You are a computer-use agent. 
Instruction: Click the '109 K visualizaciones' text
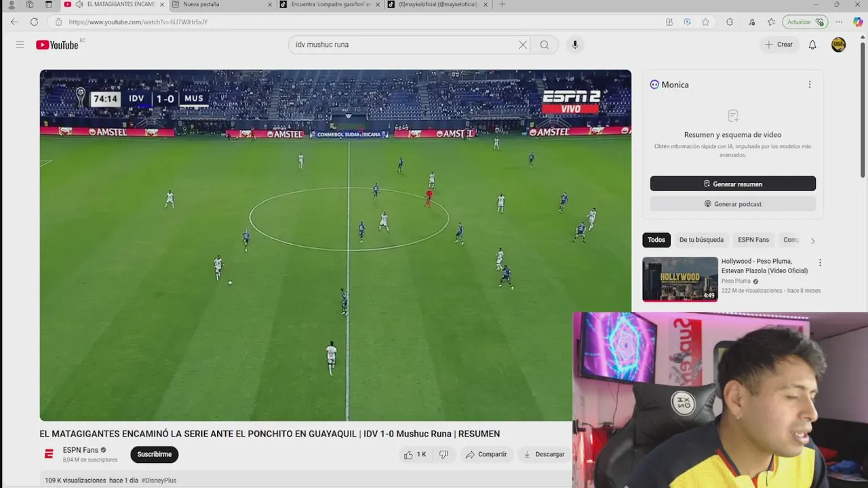pos(75,481)
